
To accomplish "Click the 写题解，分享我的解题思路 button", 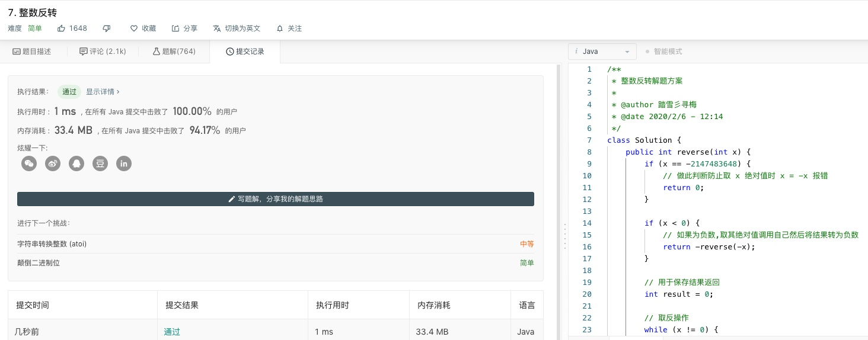I will (x=276, y=199).
